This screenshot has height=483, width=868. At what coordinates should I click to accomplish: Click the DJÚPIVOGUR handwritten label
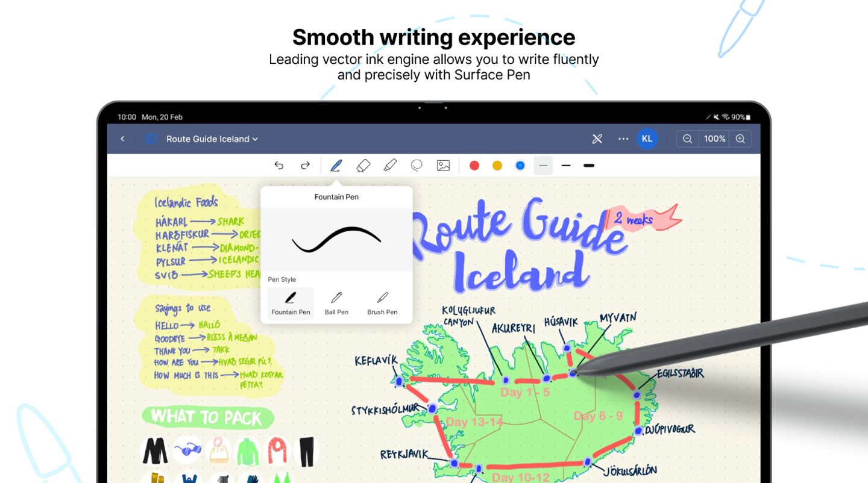670,429
